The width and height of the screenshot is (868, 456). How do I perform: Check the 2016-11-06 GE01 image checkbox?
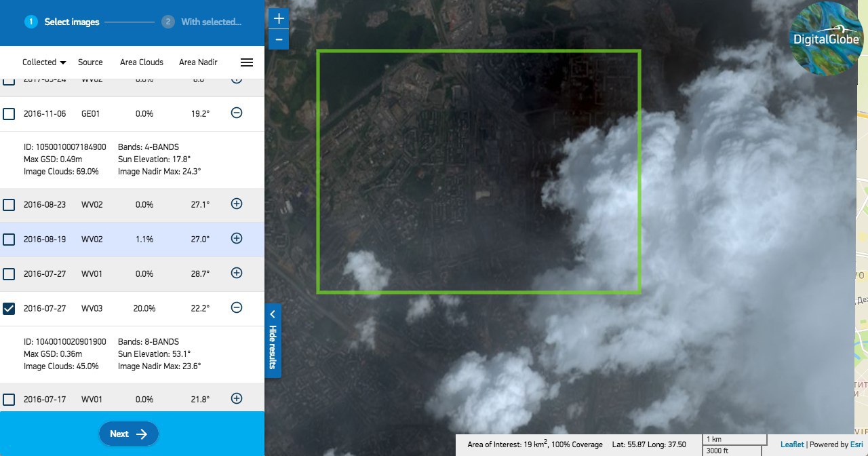click(9, 114)
